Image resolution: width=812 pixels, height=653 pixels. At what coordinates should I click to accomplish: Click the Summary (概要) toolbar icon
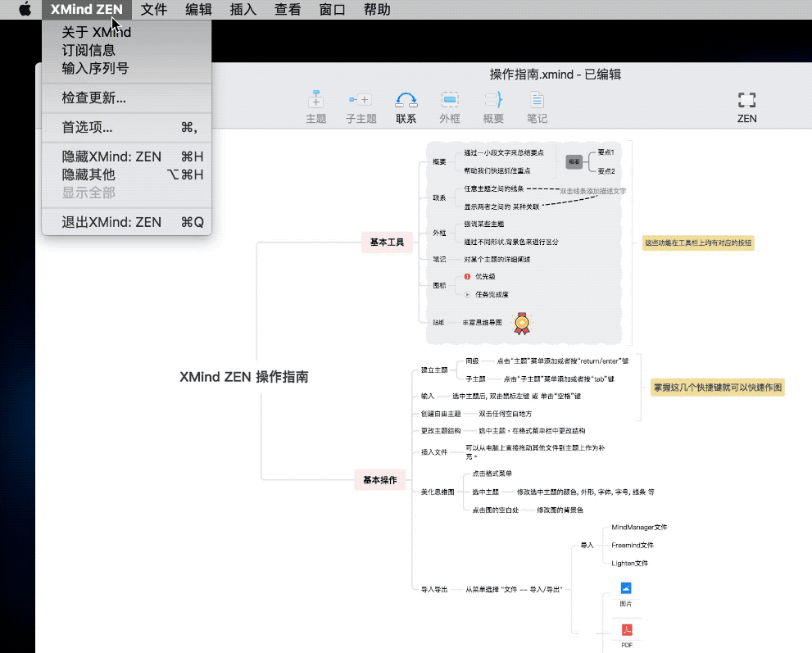tap(493, 107)
